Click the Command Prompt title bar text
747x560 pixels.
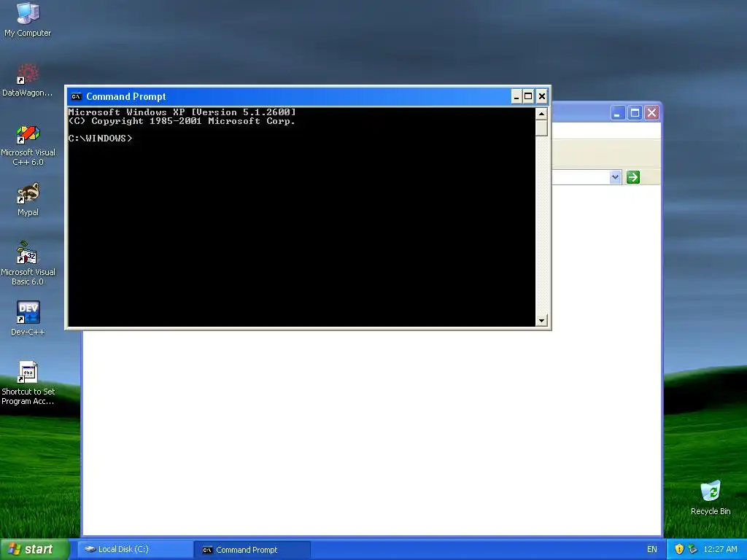(125, 97)
